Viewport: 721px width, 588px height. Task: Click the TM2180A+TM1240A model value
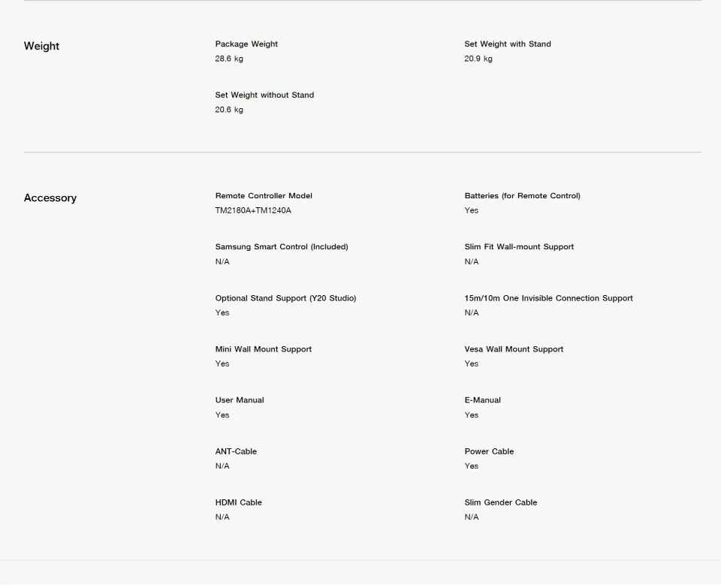click(252, 210)
